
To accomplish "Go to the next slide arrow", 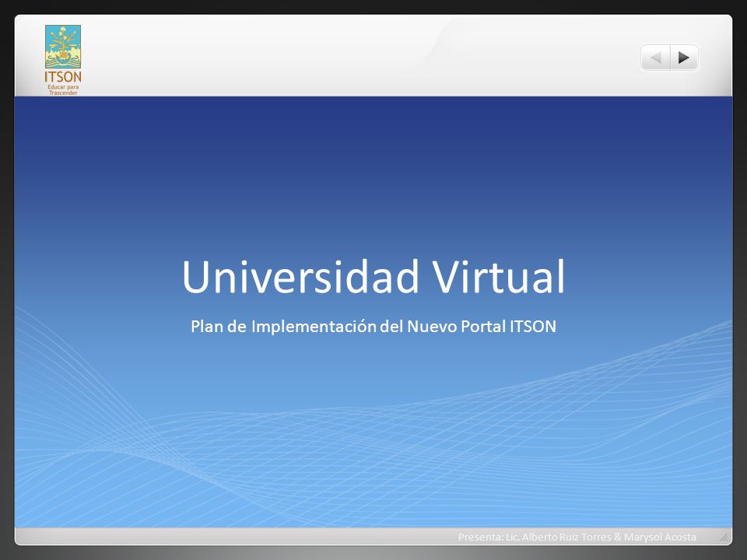I will (684, 58).
